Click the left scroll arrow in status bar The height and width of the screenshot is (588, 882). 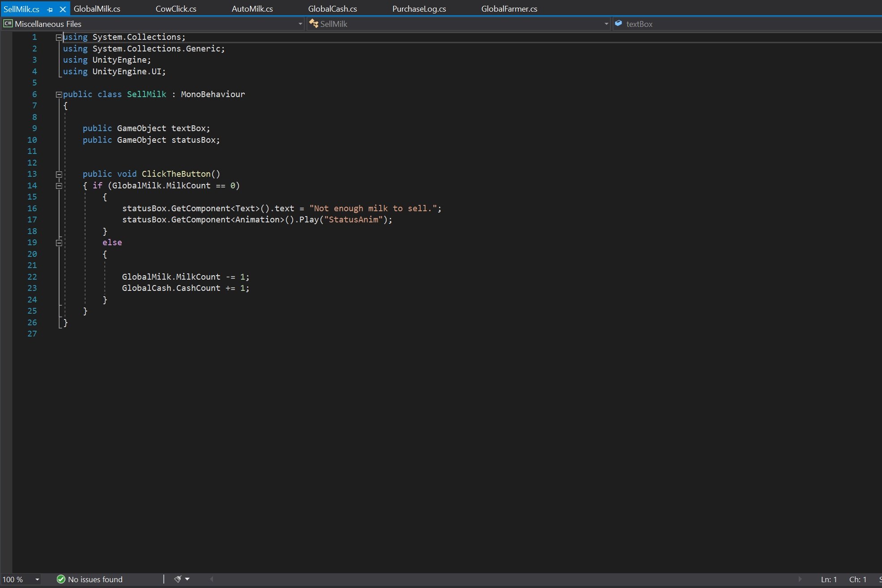point(211,579)
